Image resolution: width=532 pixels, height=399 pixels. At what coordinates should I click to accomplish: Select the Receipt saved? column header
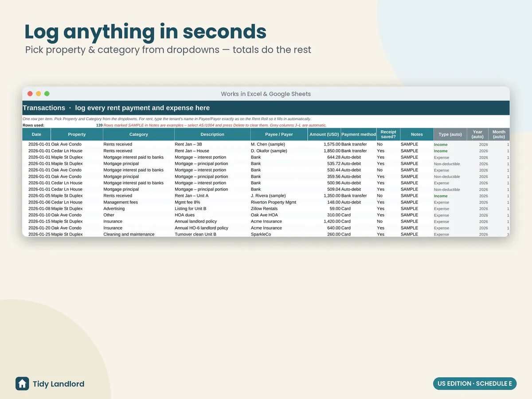coord(388,134)
